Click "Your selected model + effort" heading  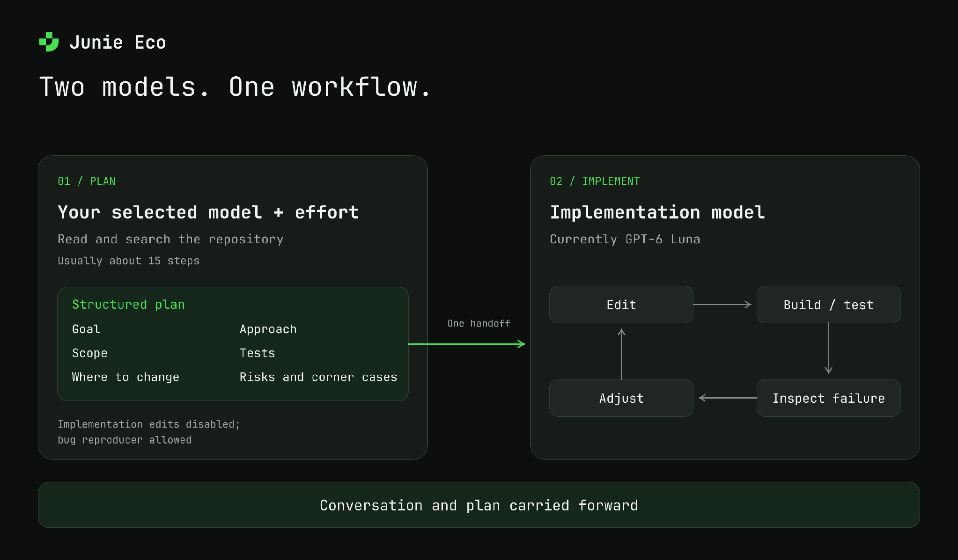click(x=208, y=212)
